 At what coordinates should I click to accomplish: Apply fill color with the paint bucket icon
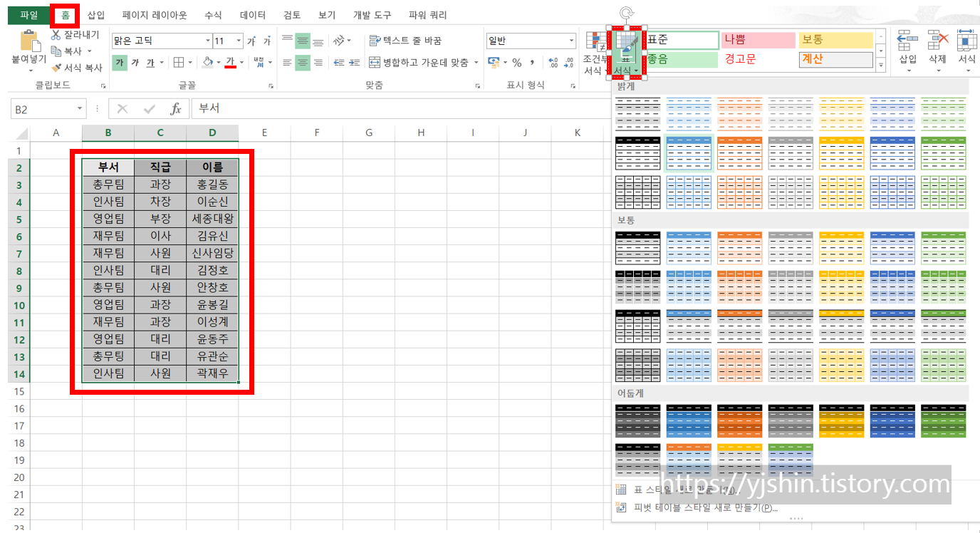click(x=208, y=63)
